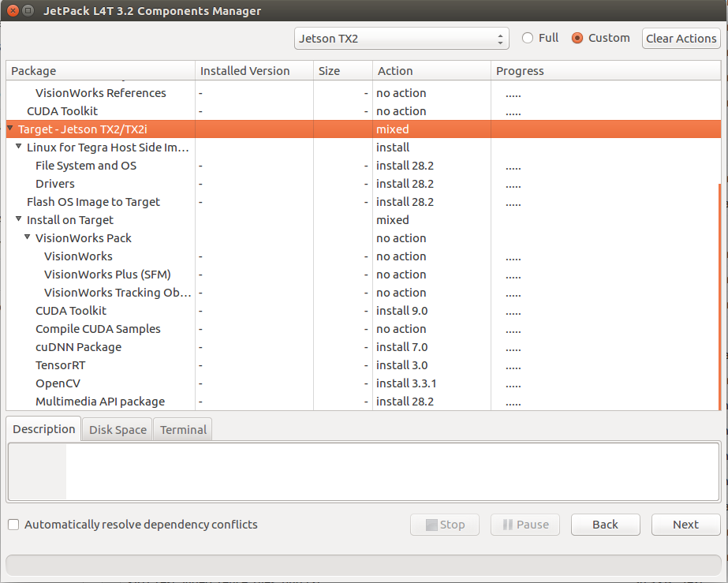
Task: Collapse the Linux for Tegra Host Side node
Action: pyautogui.click(x=19, y=146)
